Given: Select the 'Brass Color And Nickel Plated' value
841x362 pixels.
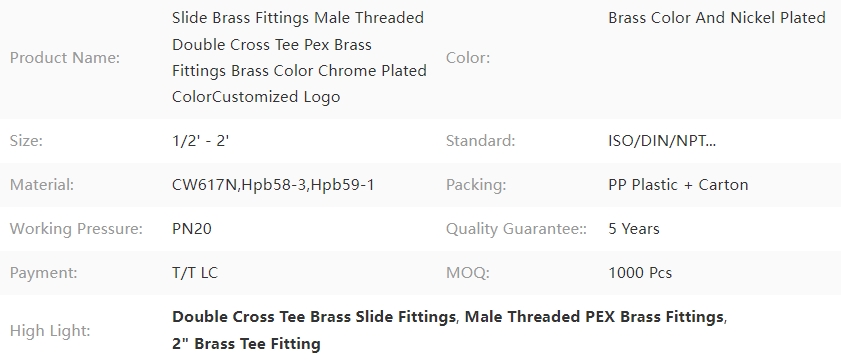Looking at the screenshot, I should click(x=717, y=18).
